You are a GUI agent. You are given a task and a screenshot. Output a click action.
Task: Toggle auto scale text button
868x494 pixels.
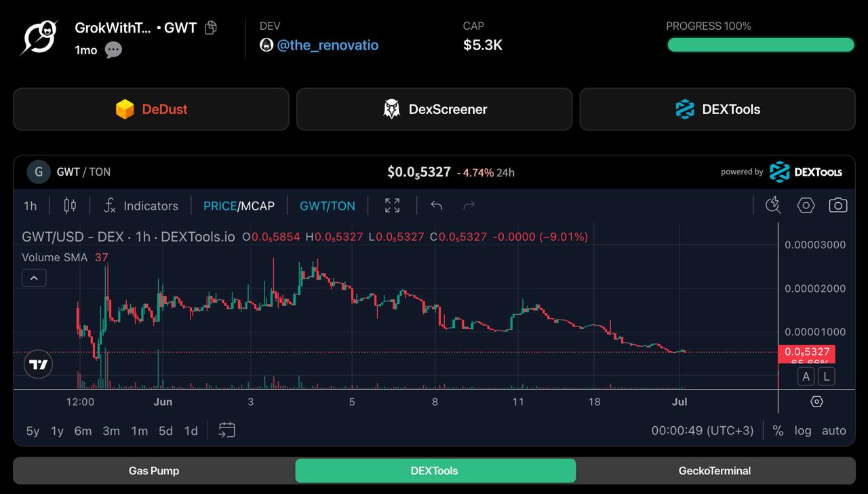click(833, 430)
